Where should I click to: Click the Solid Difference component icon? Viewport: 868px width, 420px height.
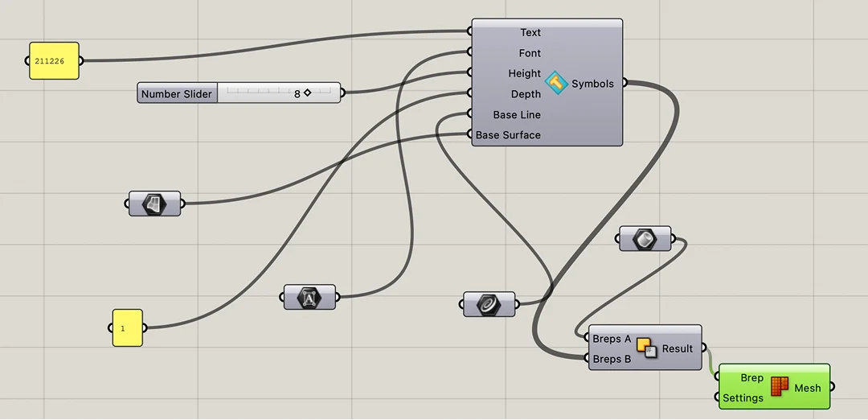(646, 348)
